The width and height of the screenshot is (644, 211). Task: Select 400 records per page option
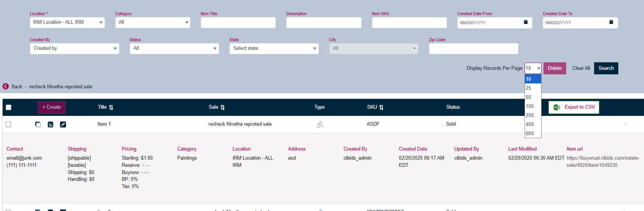pyautogui.click(x=533, y=124)
